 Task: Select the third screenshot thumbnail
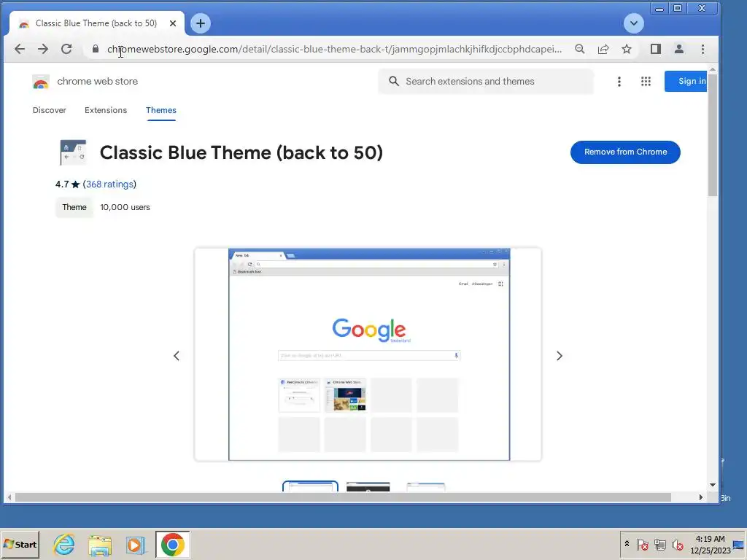coord(426,486)
